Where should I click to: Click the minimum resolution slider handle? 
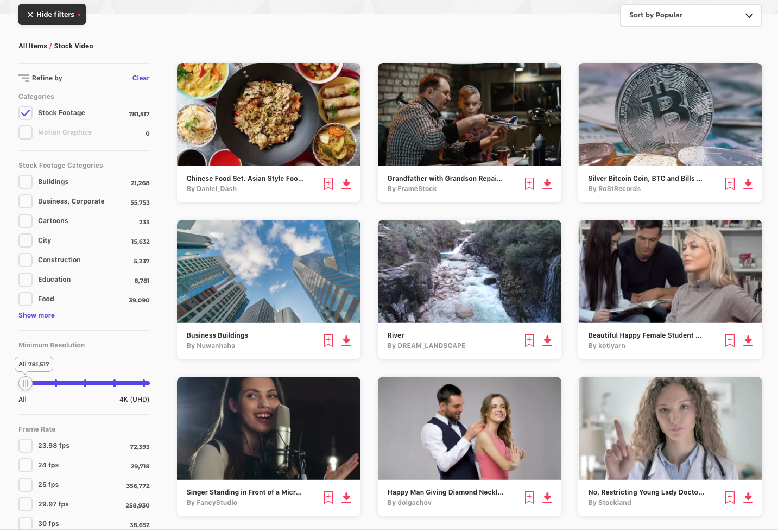[26, 383]
